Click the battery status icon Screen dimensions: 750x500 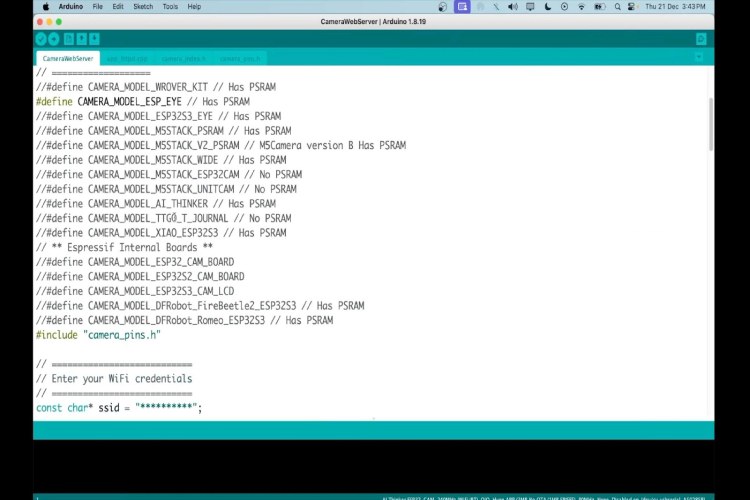click(599, 7)
